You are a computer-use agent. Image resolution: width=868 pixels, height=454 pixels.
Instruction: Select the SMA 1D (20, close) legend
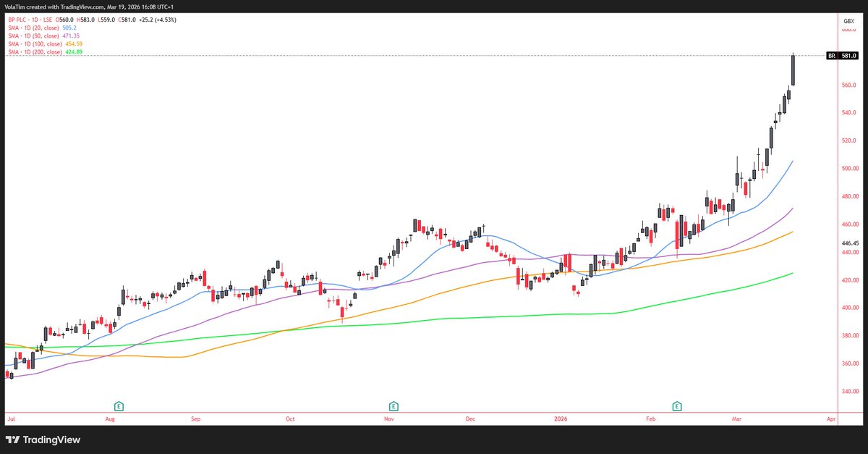33,29
